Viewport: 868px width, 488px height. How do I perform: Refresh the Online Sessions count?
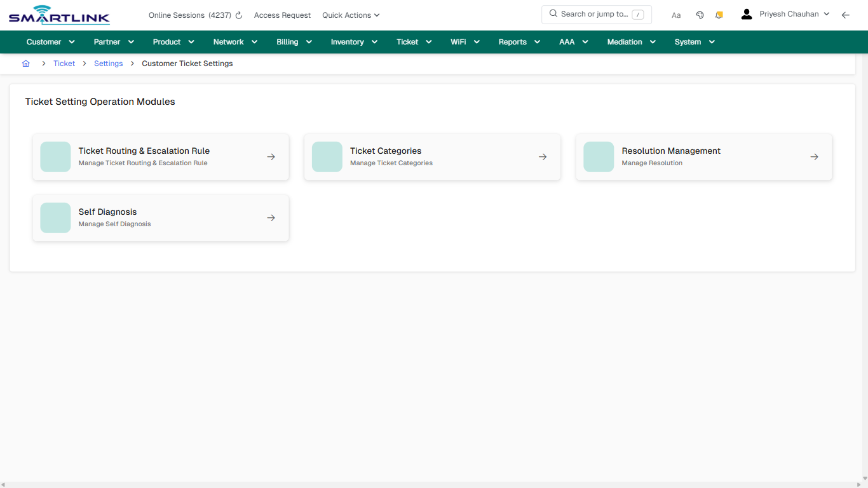238,15
